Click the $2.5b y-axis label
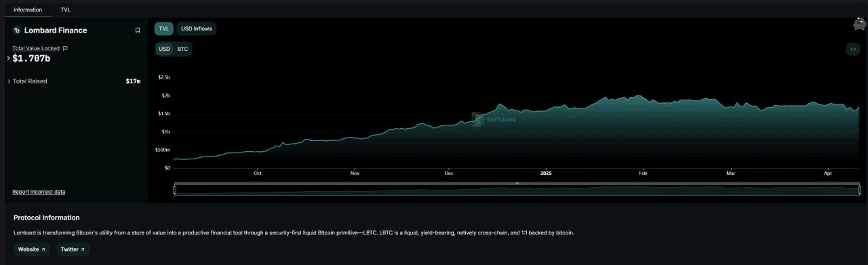Image resolution: width=868 pixels, height=265 pixels. tap(163, 77)
